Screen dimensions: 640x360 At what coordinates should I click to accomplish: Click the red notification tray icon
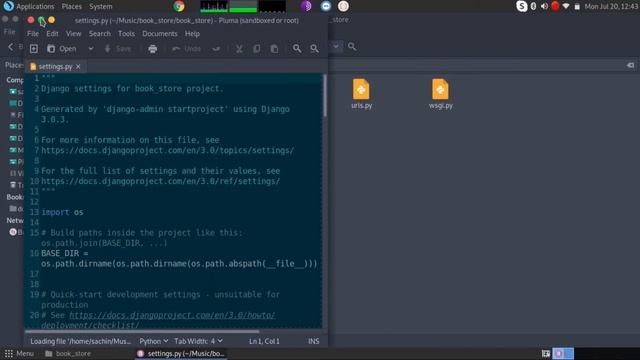point(555,6)
